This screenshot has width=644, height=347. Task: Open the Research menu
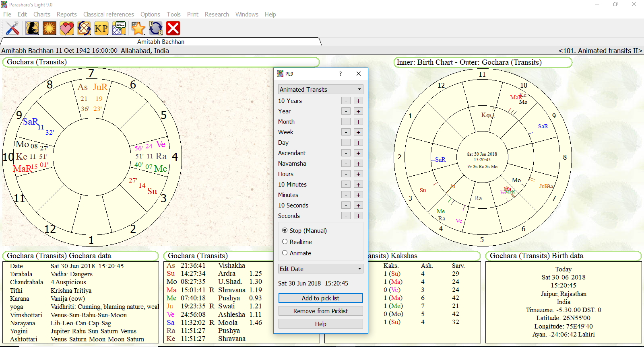tap(217, 14)
